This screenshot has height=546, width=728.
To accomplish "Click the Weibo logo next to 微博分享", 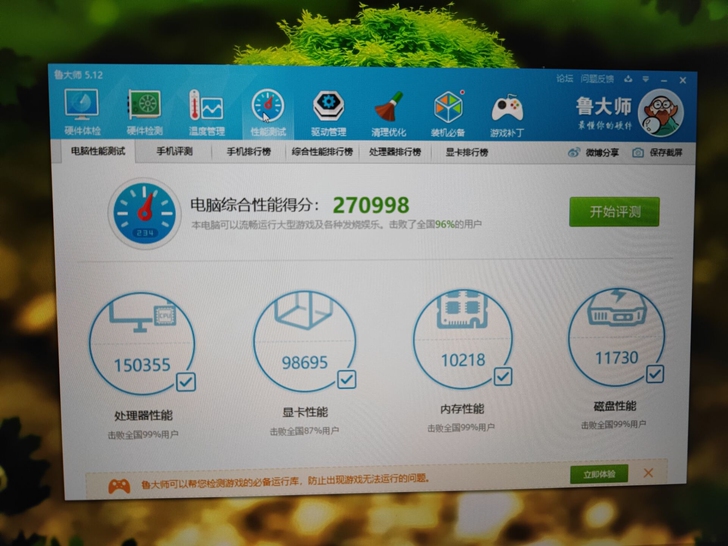I will 574,152.
